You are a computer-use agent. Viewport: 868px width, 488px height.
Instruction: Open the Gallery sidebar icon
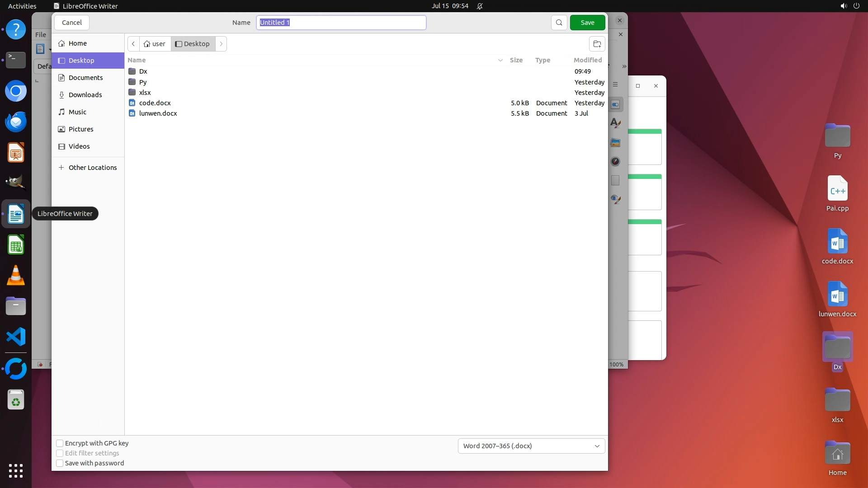(615, 143)
